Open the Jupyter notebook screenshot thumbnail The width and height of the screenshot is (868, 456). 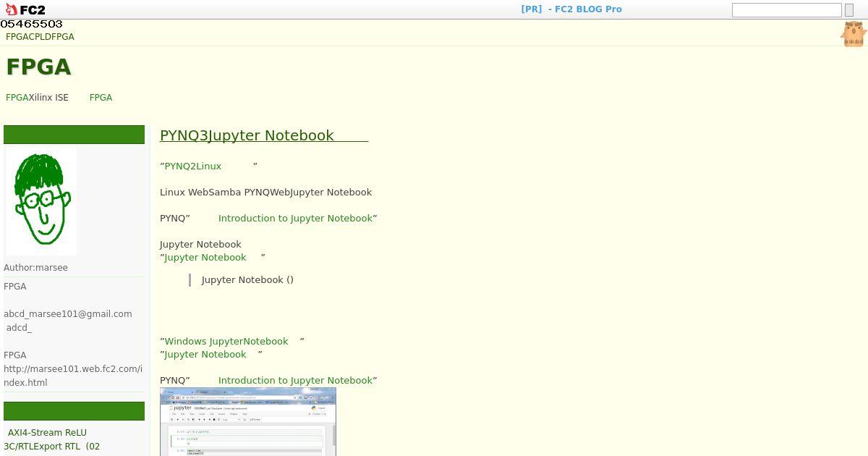click(248, 421)
